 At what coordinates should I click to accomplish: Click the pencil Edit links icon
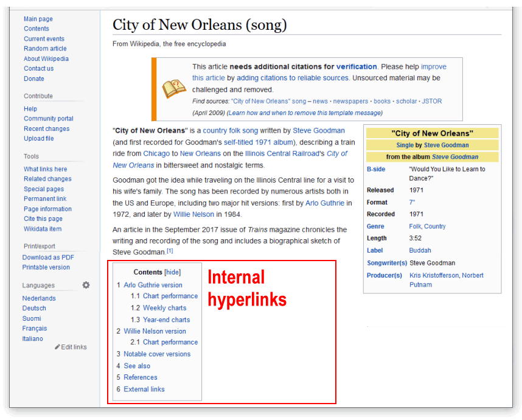point(58,347)
